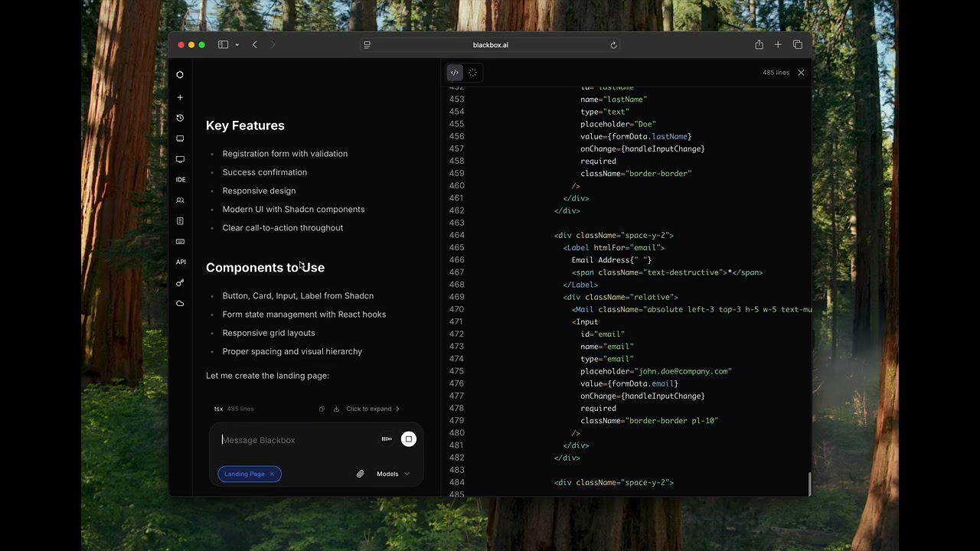This screenshot has height=551, width=980.
Task: Click the 'Key Features' heading
Action: 245,126
